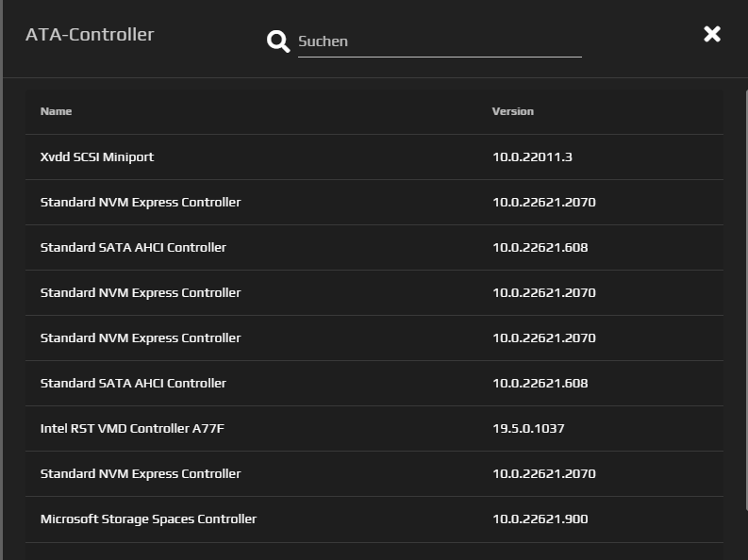The width and height of the screenshot is (748, 560).
Task: Select the first Standard SATA AHCI Controller
Action: [x=133, y=247]
